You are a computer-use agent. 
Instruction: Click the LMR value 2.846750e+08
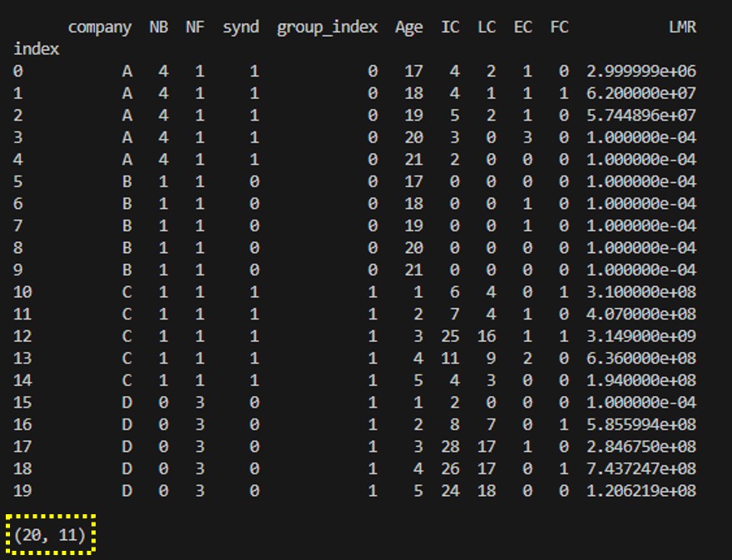(641, 447)
